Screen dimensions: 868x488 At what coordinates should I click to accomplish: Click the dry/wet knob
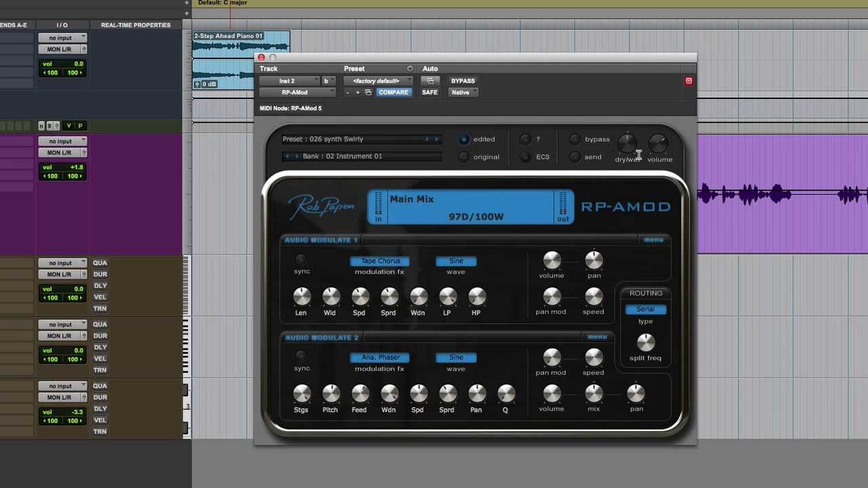click(627, 143)
